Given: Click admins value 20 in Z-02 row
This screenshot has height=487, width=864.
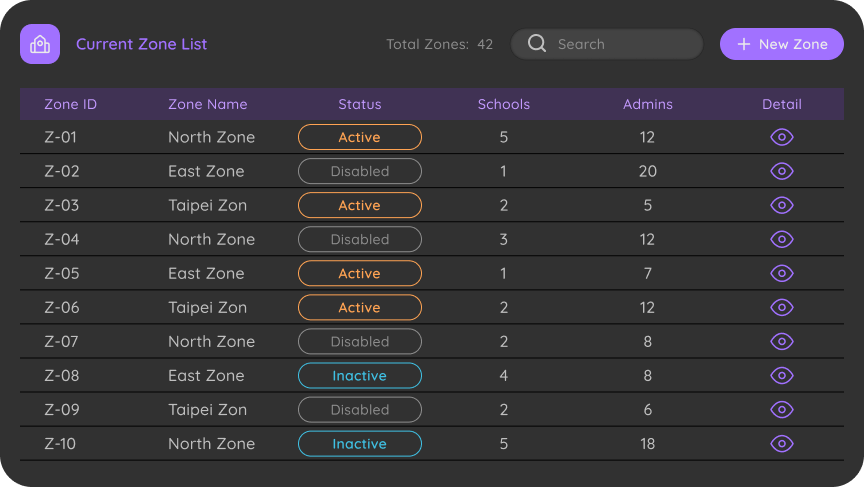Looking at the screenshot, I should pyautogui.click(x=647, y=171).
